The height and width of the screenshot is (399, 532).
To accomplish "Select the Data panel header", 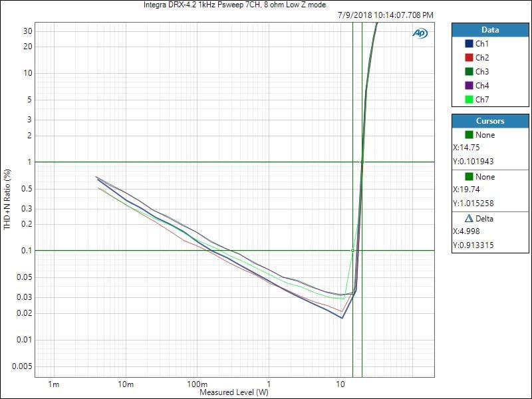I will click(489, 30).
